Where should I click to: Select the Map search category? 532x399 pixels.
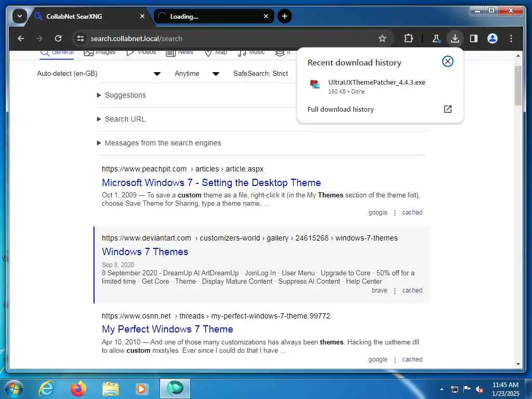[216, 52]
